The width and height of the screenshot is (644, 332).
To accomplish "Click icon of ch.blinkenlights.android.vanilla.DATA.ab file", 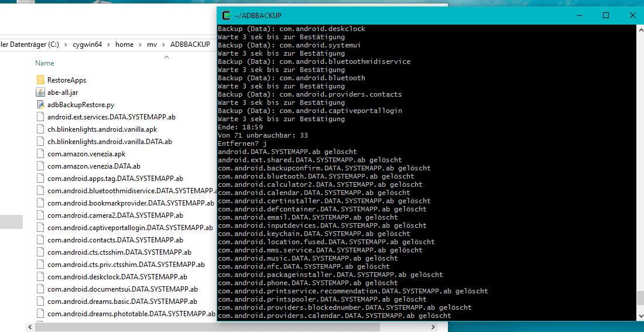I will click(x=40, y=141).
